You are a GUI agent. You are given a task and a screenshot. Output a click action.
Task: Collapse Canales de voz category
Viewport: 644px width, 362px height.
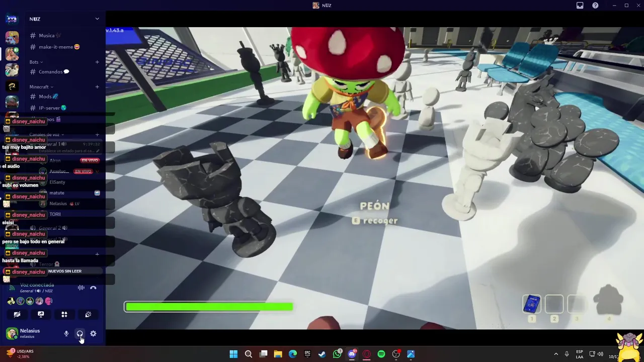[x=46, y=134]
